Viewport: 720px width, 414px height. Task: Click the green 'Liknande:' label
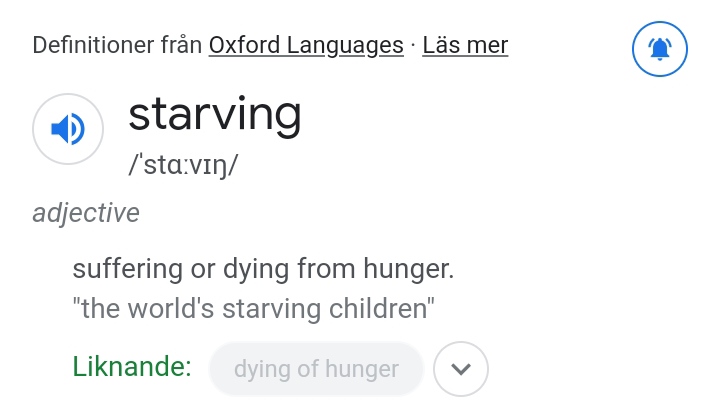coord(132,367)
